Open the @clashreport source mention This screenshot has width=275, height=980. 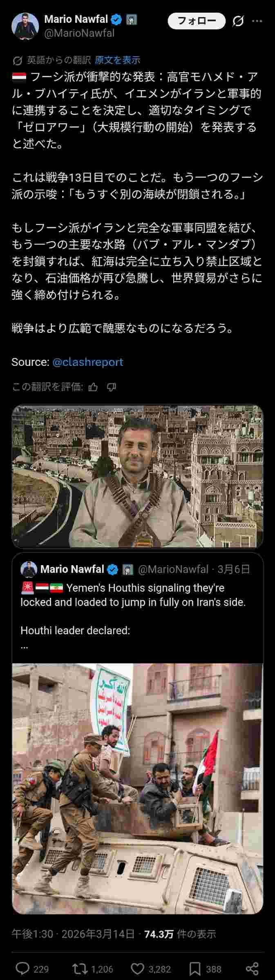87,362
